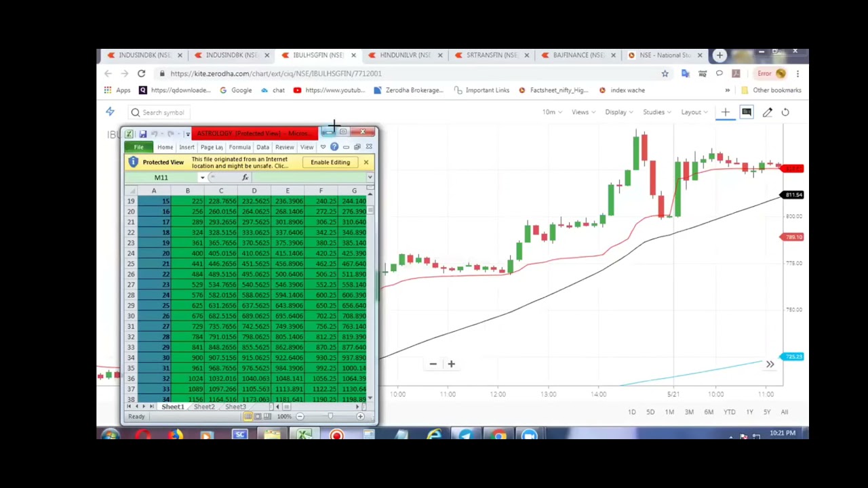868x488 pixels.
Task: Click the Save icon in Excel quick access
Action: [142, 134]
